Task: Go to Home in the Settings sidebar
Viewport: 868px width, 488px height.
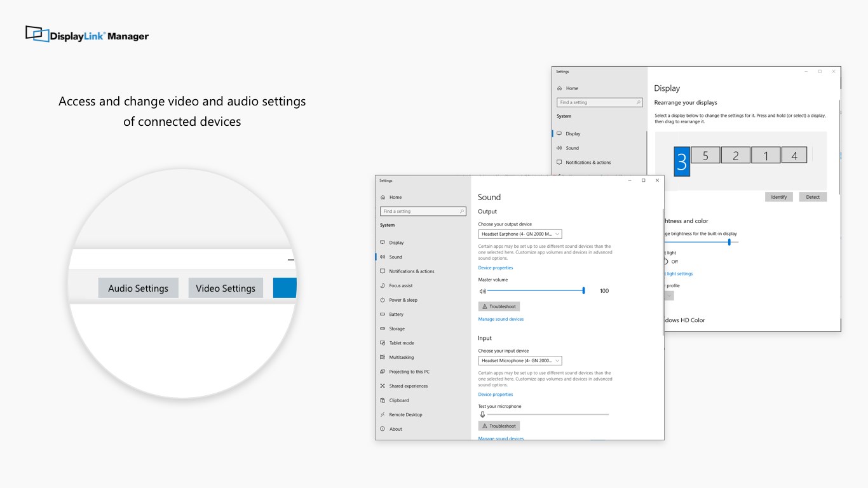Action: 393,197
